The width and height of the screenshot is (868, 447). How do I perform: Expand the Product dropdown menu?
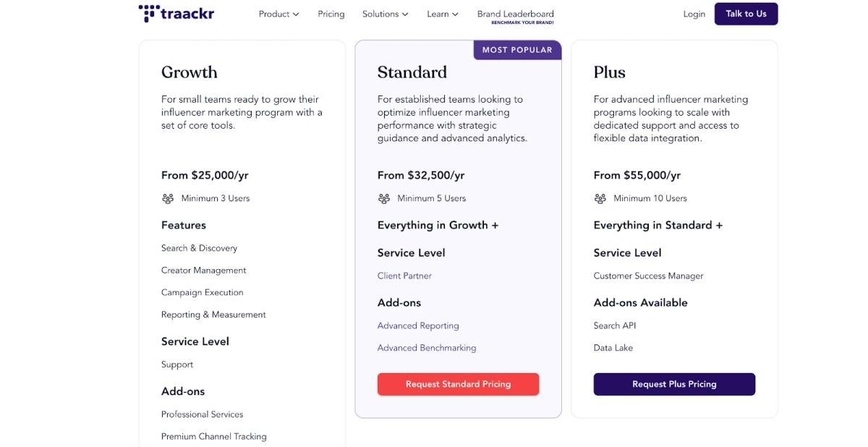(278, 13)
